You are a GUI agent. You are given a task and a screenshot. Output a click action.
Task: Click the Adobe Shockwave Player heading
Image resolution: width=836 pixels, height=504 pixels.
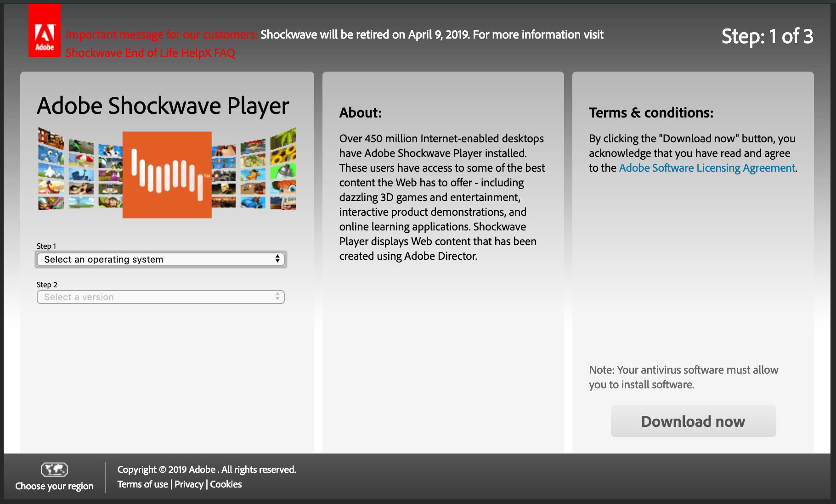pos(163,106)
